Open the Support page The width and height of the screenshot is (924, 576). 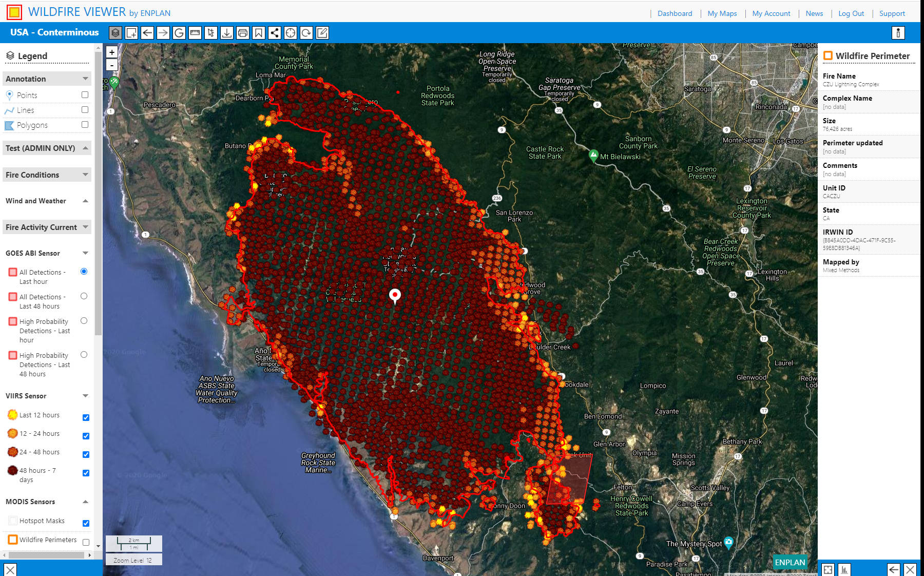(x=892, y=13)
